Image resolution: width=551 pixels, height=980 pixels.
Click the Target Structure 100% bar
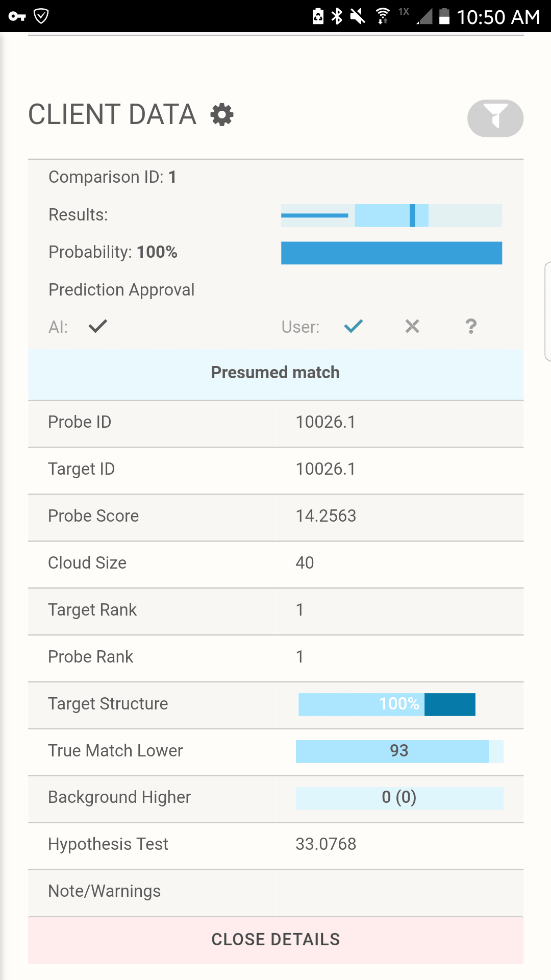(387, 704)
